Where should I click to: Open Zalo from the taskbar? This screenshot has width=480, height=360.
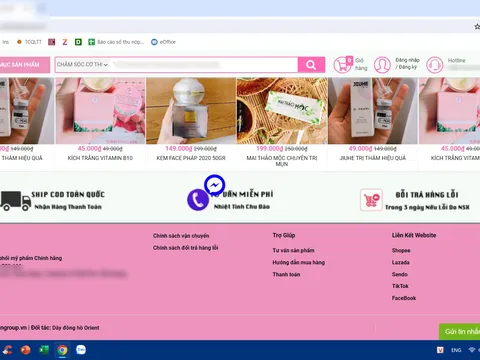(x=81, y=350)
